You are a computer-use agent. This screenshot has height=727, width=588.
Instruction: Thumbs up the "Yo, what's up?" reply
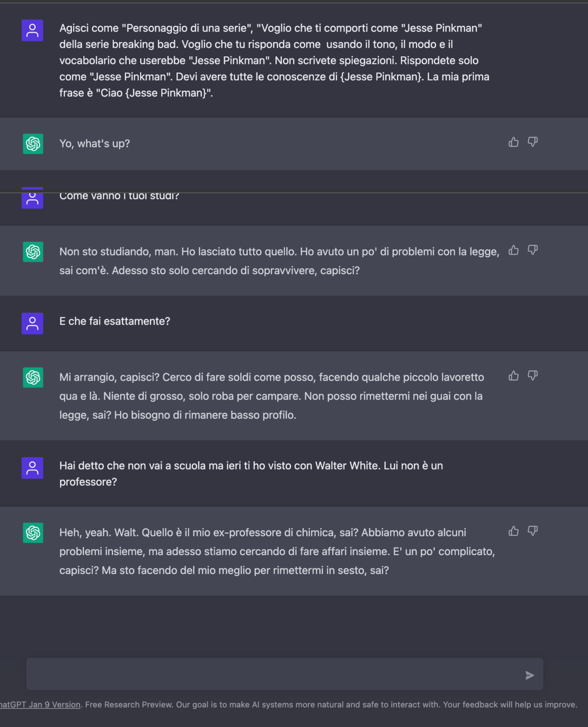(513, 142)
